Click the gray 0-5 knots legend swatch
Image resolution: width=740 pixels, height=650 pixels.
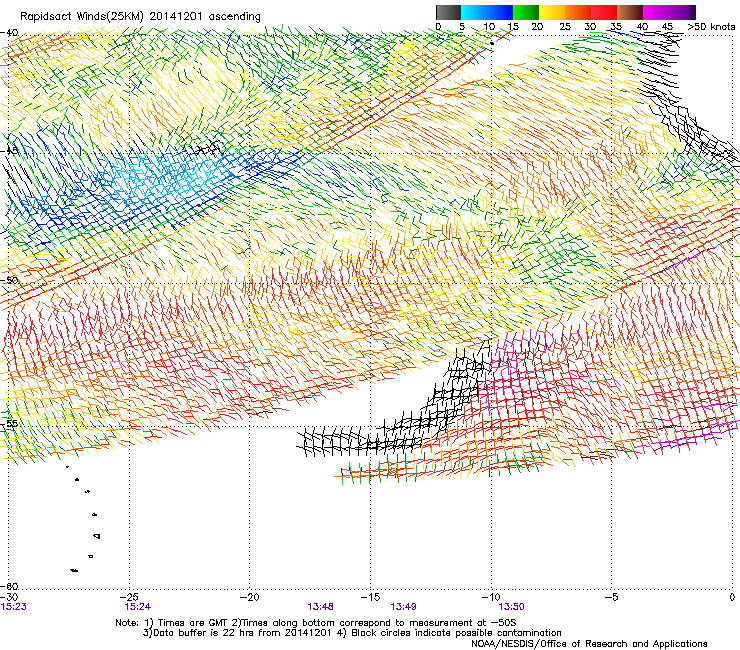(x=448, y=12)
